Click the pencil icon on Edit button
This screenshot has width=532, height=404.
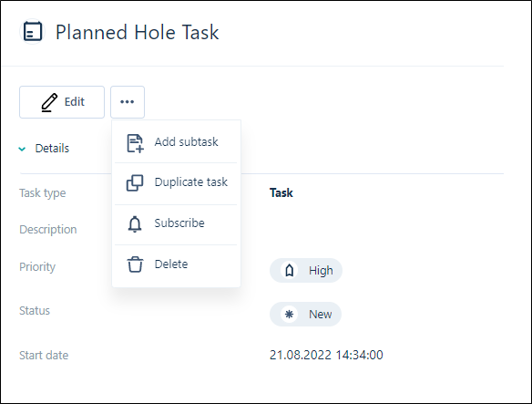point(49,102)
